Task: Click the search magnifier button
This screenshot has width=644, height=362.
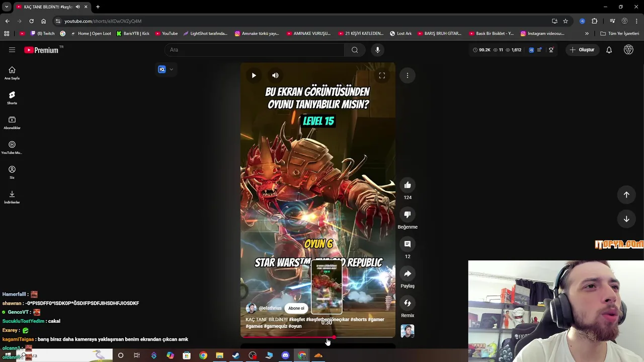Action: pyautogui.click(x=355, y=50)
